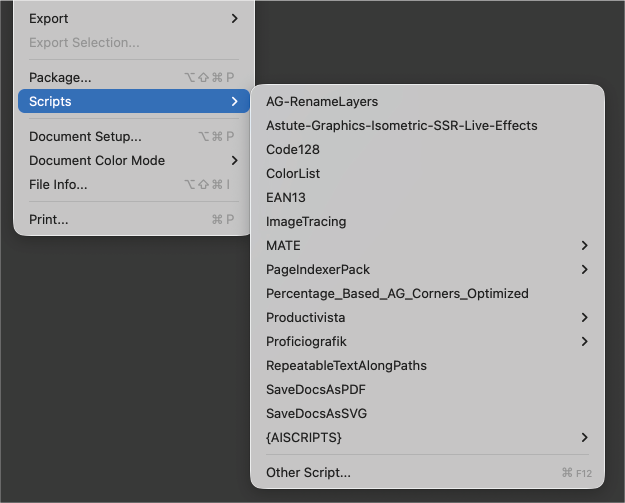
Task: Expand the Productivista submenu arrow
Action: [584, 317]
